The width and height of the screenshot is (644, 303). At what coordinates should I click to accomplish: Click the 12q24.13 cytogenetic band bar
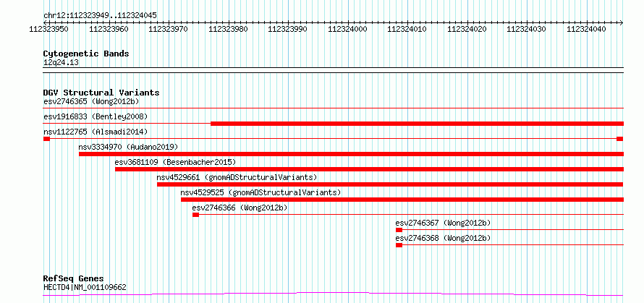point(333,70)
